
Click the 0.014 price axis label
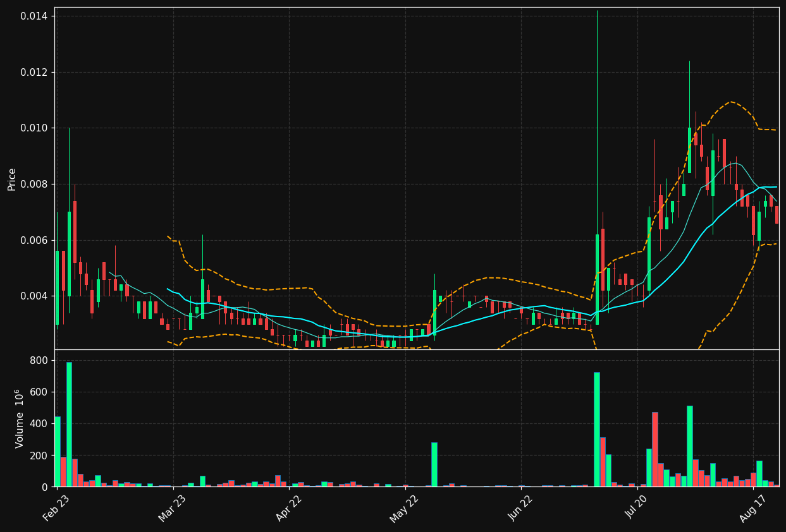34,16
